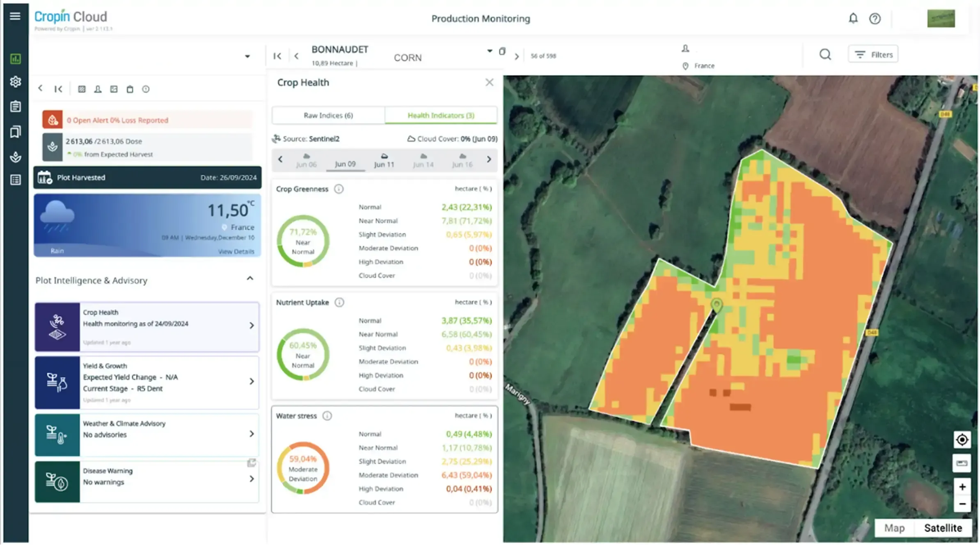Select the Jun 11 imagery date
The image size is (980, 545).
point(384,160)
